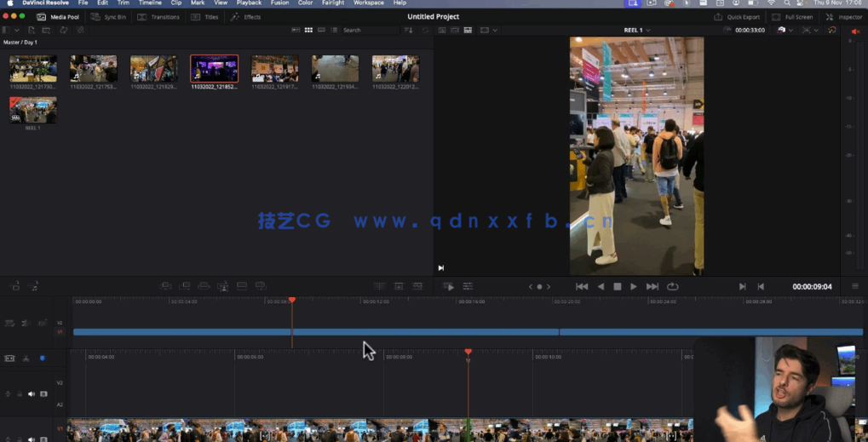Click the Stop button
Screen dimensions: 868x442
[x=618, y=286]
